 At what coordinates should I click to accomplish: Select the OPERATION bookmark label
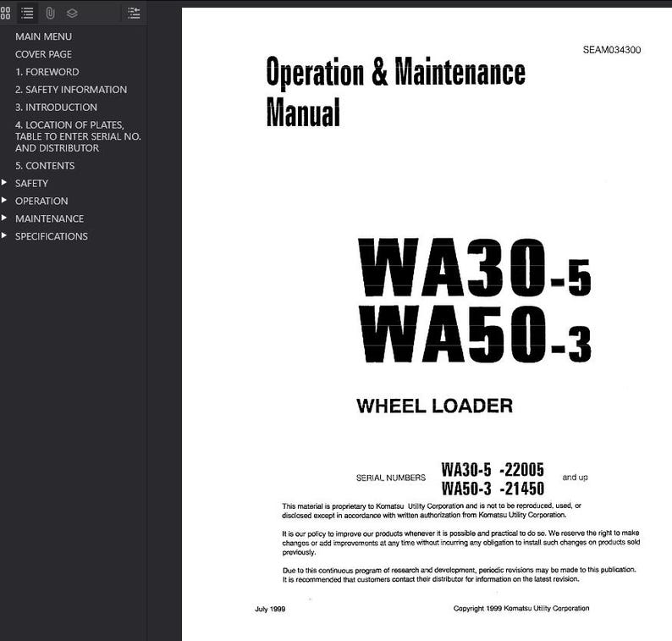(x=41, y=201)
